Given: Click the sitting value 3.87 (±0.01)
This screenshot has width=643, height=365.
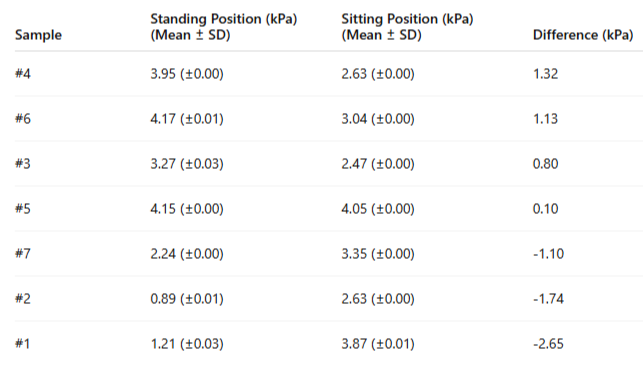Looking at the screenshot, I should (x=378, y=344).
